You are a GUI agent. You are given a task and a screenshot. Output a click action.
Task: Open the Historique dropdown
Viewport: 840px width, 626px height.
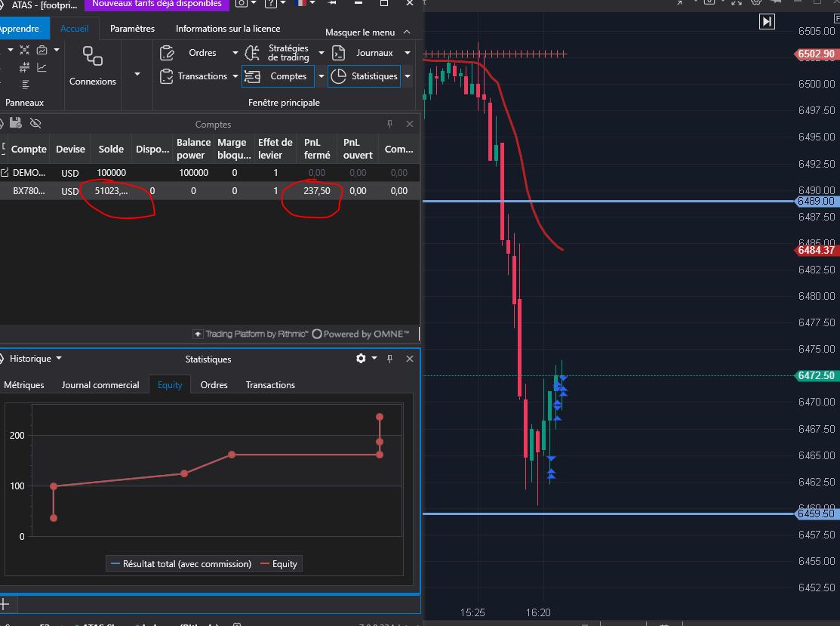35,359
